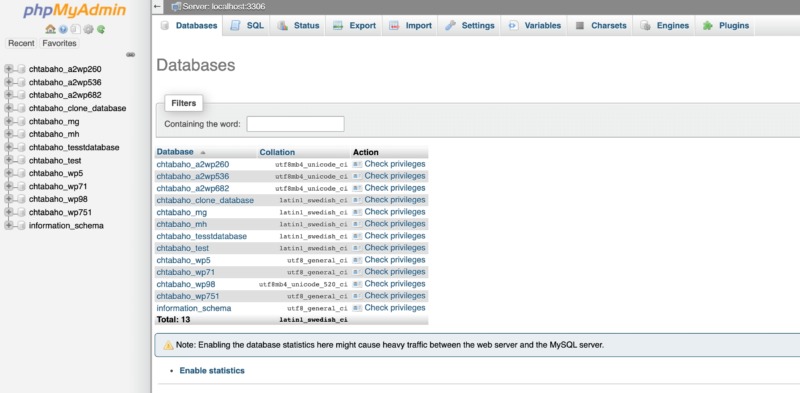Check privileges for chtabaho_clone_database

pyautogui.click(x=395, y=200)
